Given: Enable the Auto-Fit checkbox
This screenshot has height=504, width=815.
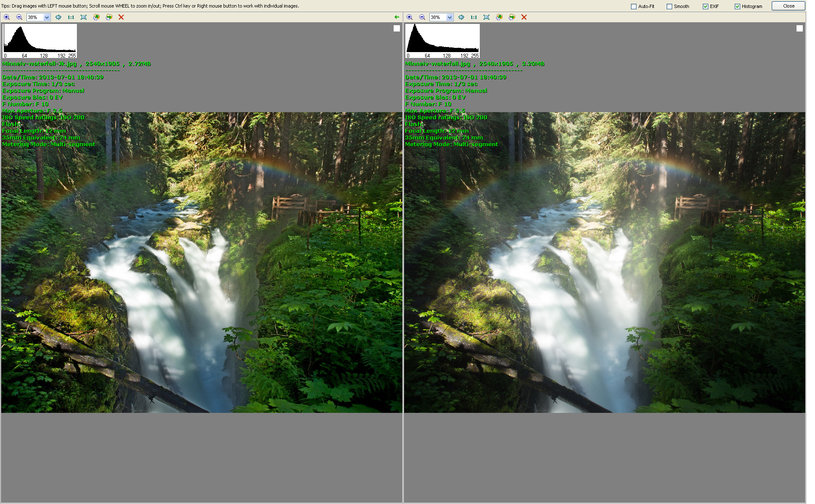Looking at the screenshot, I should (x=634, y=6).
